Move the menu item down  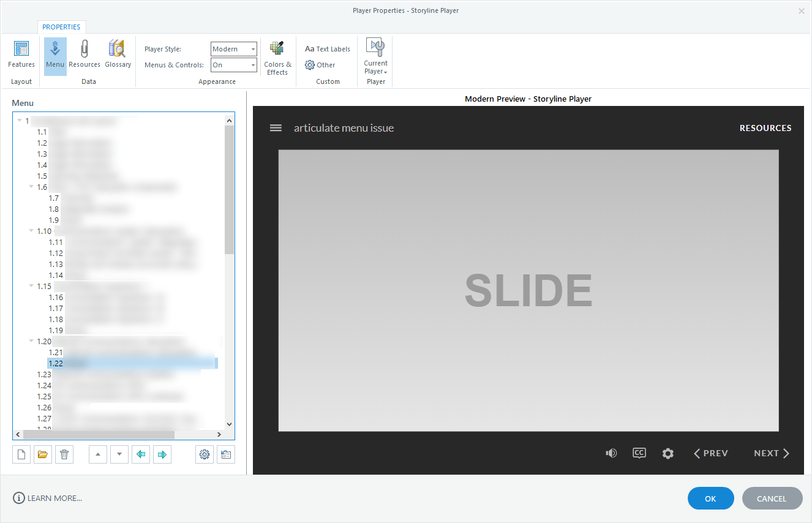coord(119,454)
